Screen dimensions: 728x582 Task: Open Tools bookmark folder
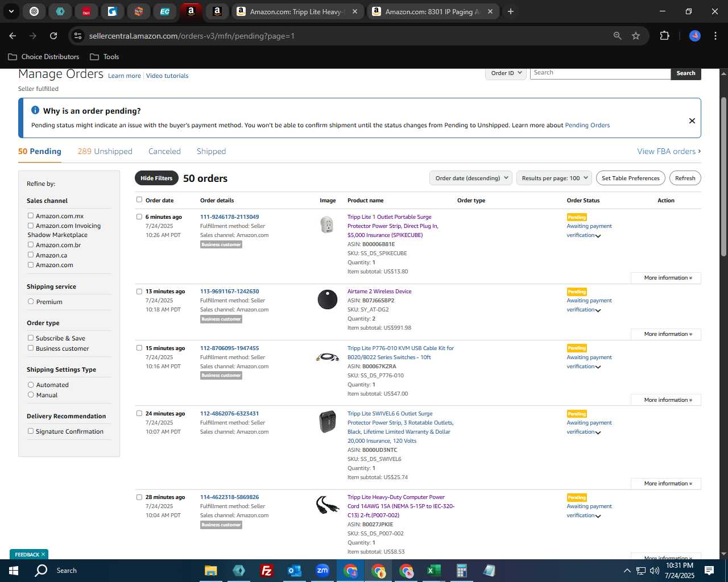tap(105, 57)
